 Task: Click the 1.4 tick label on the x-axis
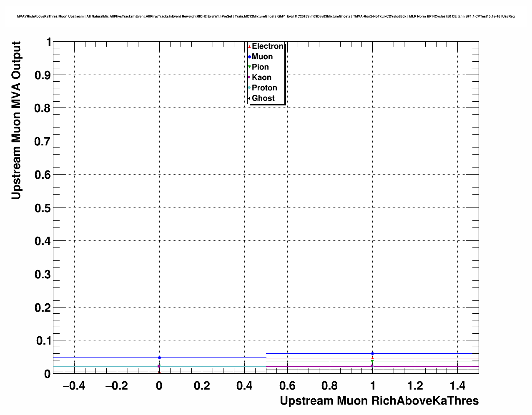pos(457,386)
